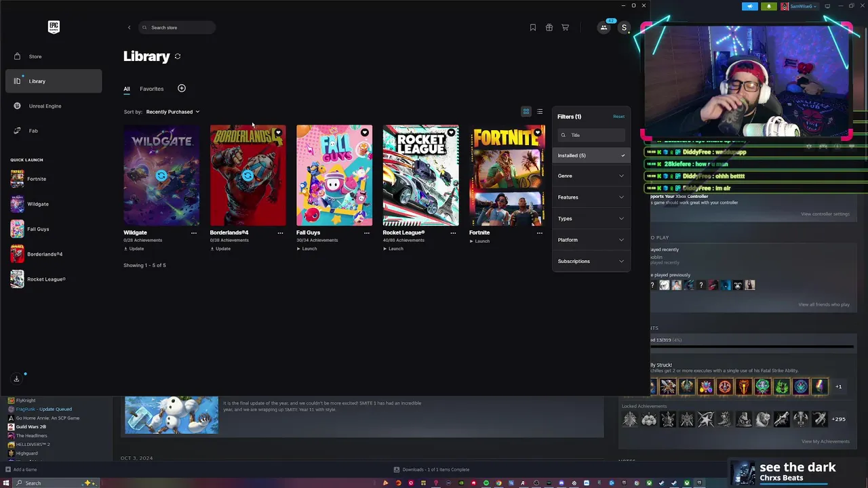868x488 pixels.
Task: Select Library in the sidebar
Action: tap(54, 81)
